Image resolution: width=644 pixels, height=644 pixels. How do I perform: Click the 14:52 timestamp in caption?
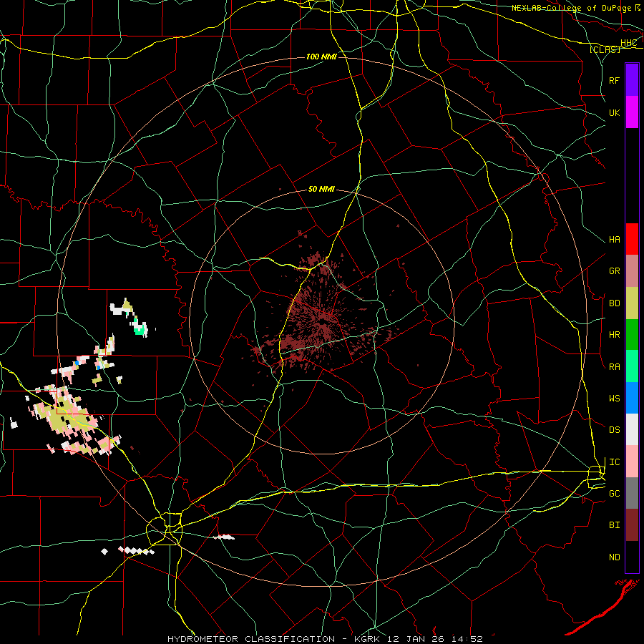coord(467,639)
